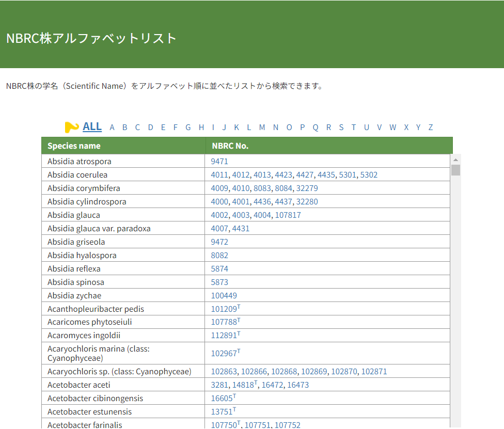Image resolution: width=504 pixels, height=429 pixels.
Task: Open Acetobacter aceti type strain 14818
Action: tap(245, 385)
